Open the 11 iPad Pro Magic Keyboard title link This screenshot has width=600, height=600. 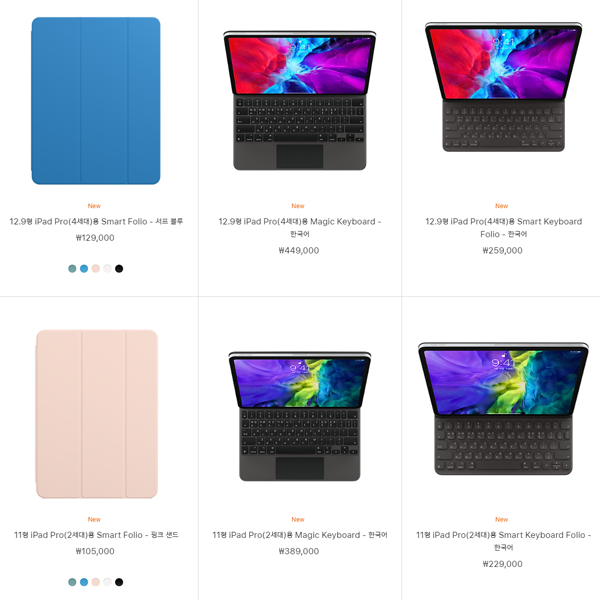tap(300, 535)
